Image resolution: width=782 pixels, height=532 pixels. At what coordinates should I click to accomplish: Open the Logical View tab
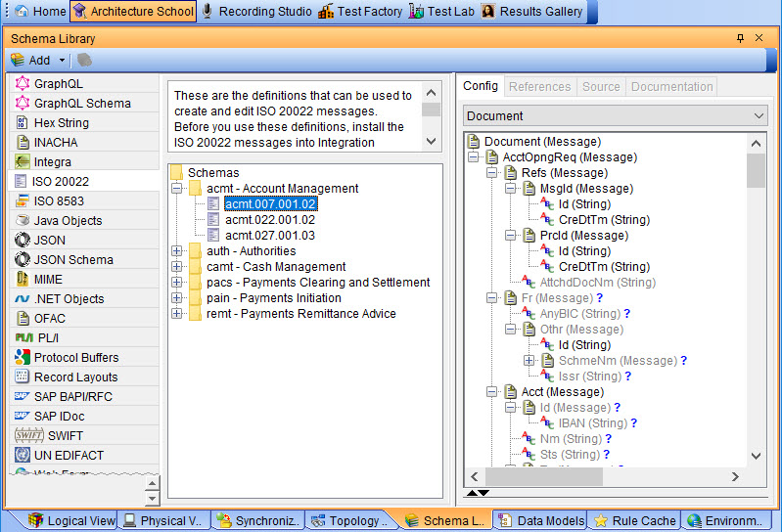(71, 520)
